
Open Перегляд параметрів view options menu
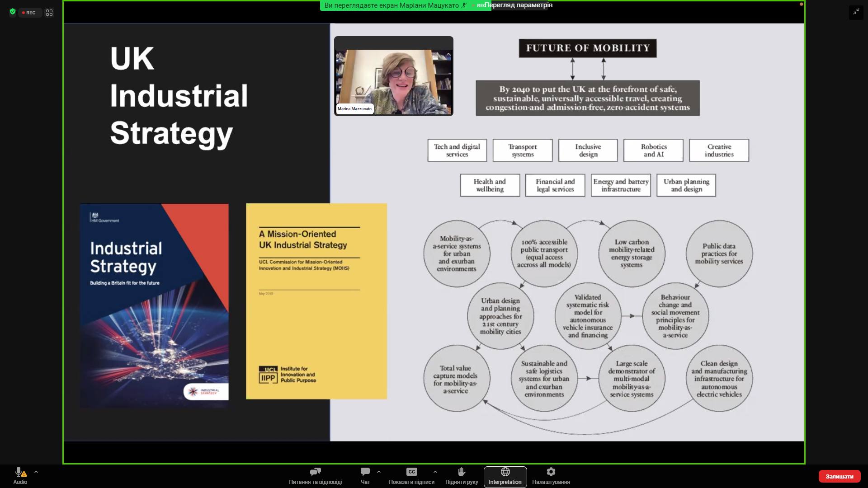click(518, 5)
